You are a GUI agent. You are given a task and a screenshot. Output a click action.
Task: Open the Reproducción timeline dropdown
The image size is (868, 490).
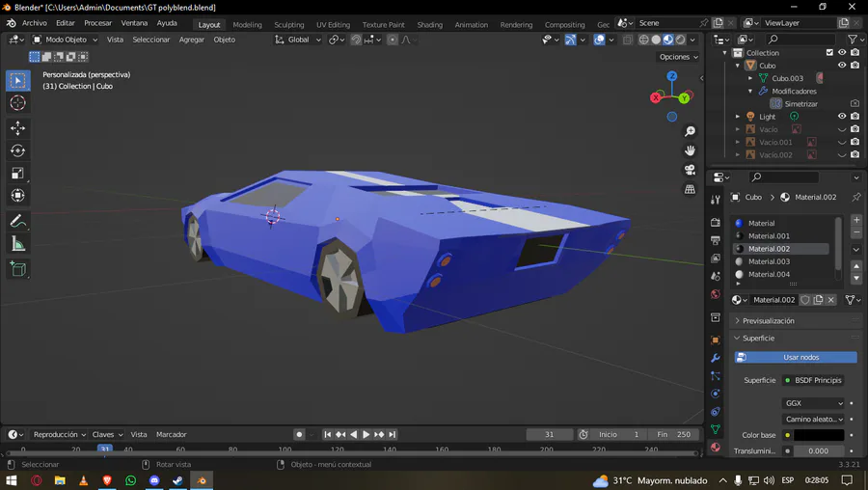click(x=59, y=435)
